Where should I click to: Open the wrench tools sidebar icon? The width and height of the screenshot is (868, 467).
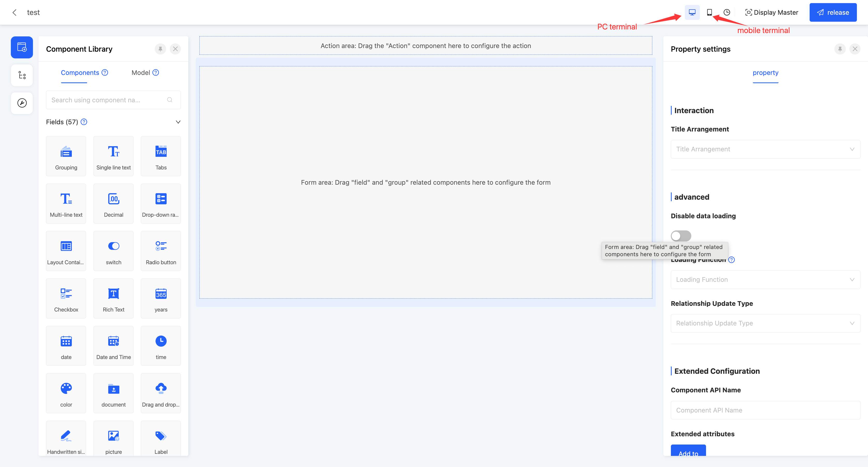22,103
